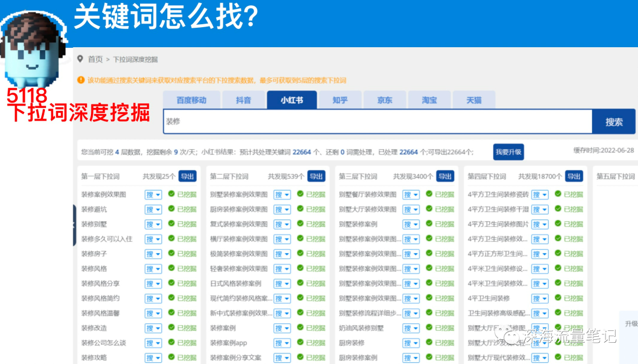This screenshot has height=364, width=638.
Task: Click the check icon for 装修风格分享
Action: point(171,283)
